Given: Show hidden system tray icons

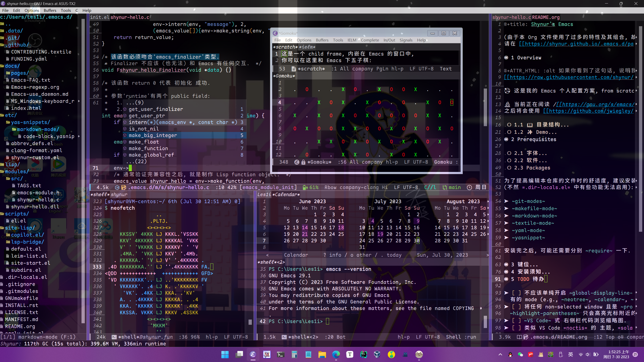Looking at the screenshot, I should click(x=500, y=354).
